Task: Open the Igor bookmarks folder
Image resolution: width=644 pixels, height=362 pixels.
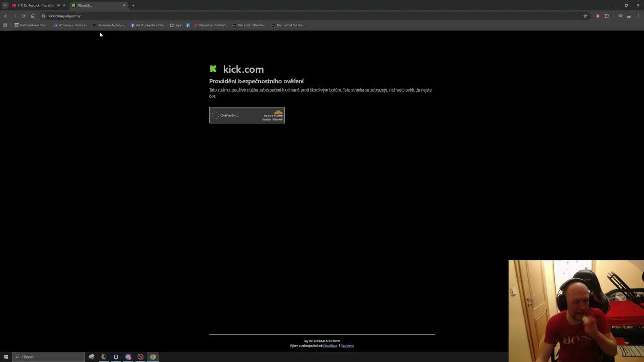Action: (176, 25)
